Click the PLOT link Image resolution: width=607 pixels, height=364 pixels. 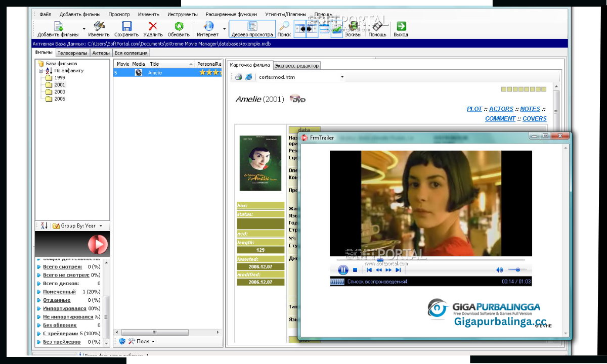pos(474,109)
